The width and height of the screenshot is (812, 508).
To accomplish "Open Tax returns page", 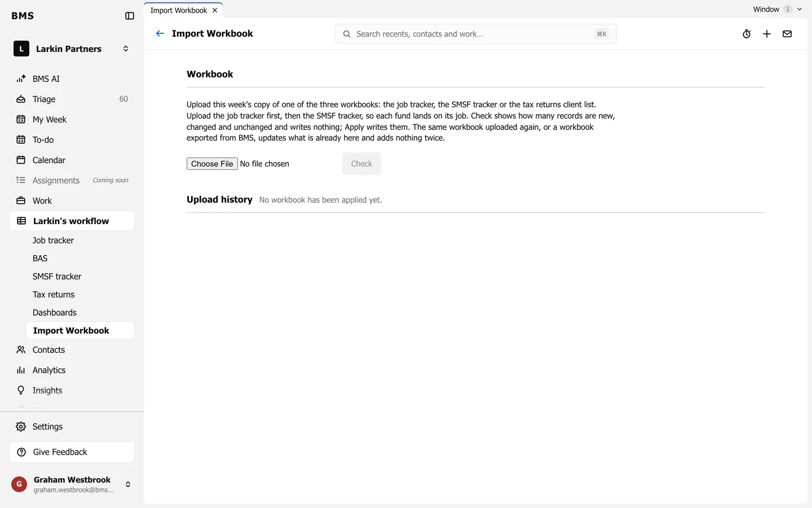I will point(80,295).
